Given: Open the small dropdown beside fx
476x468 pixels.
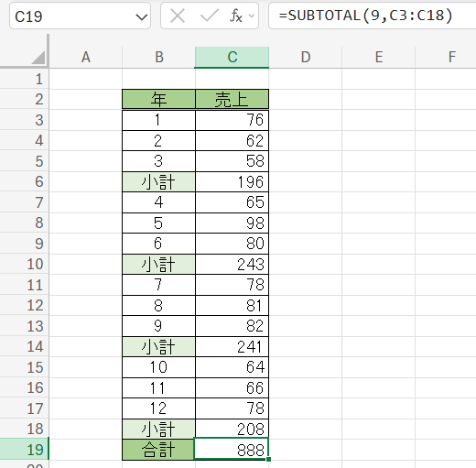Looking at the screenshot, I should pos(252,16).
